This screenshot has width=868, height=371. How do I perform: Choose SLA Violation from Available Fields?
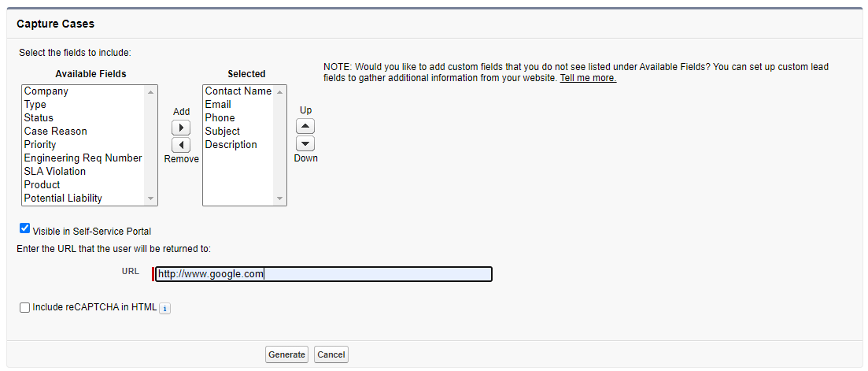pos(54,172)
